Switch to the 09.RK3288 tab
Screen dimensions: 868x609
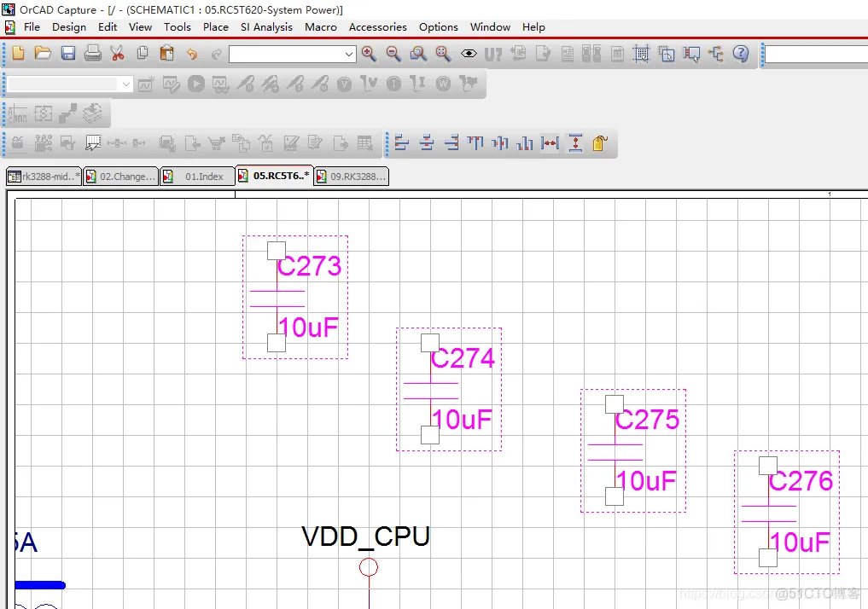pyautogui.click(x=351, y=177)
